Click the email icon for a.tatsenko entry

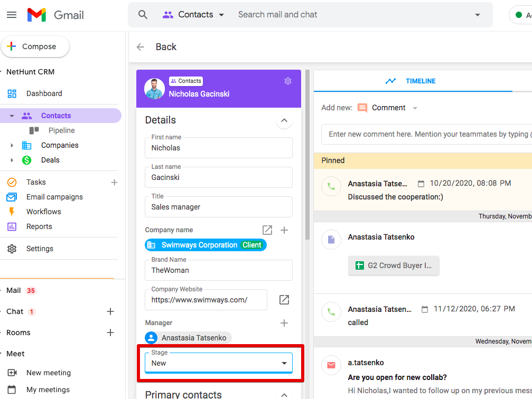click(x=331, y=365)
